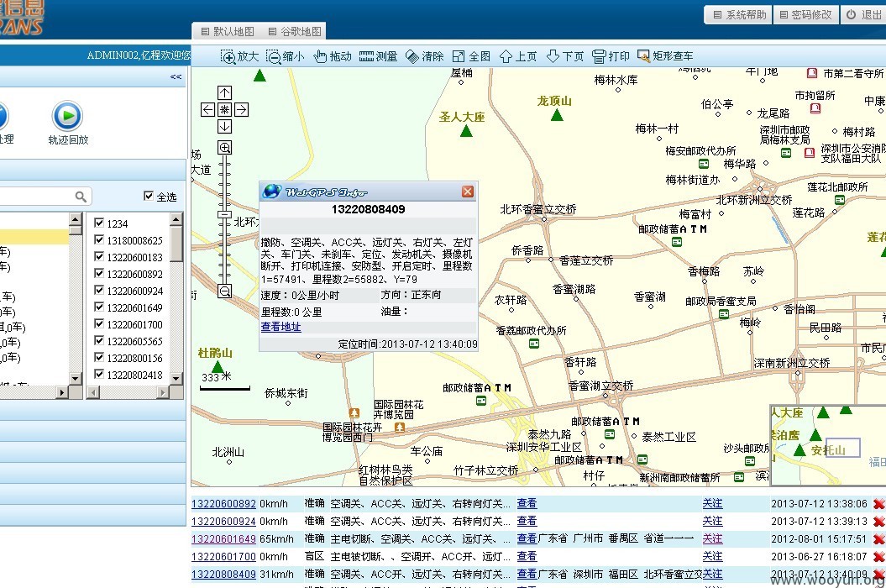Activate the 拖动 pan hand tool
Screen dimensions: 886x588
click(333, 56)
